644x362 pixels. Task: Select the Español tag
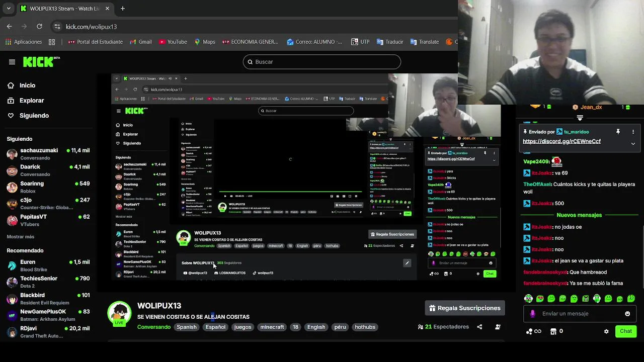click(215, 327)
